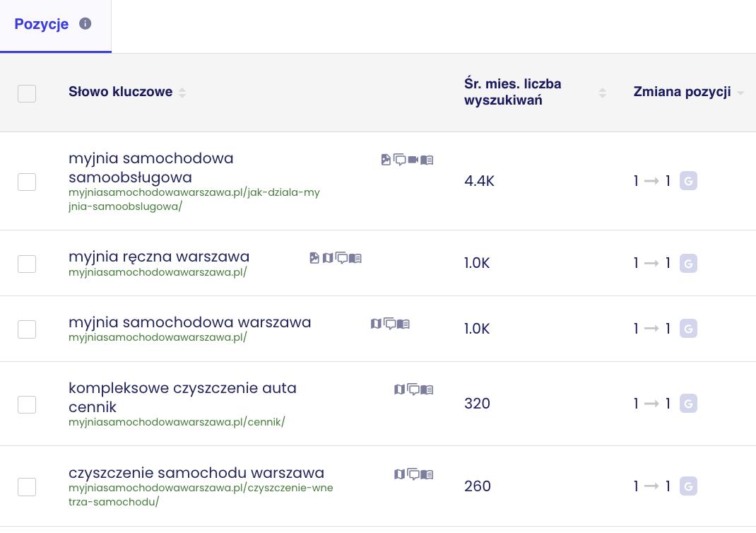Sort by Śr. mies. liczba wyszukiwań arrows
The image size is (756, 533).
(x=603, y=93)
